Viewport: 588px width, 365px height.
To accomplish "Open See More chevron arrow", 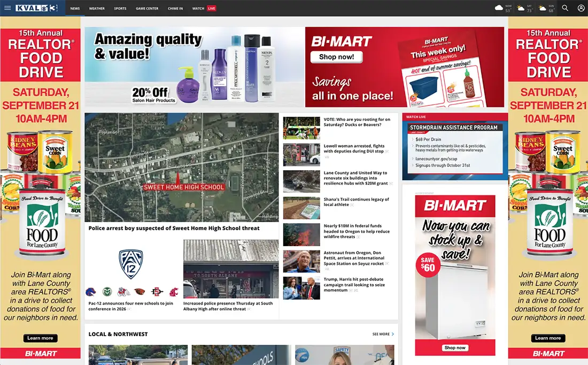I will 393,334.
